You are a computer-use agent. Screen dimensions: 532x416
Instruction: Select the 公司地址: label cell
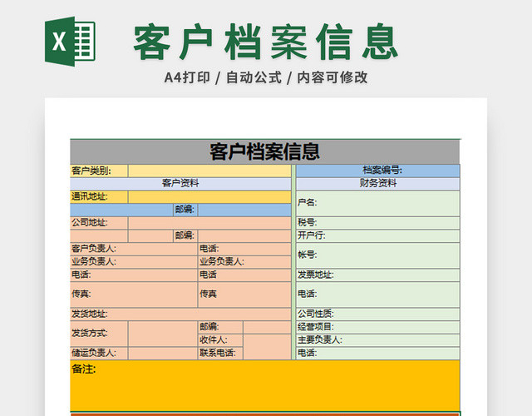[99, 223]
